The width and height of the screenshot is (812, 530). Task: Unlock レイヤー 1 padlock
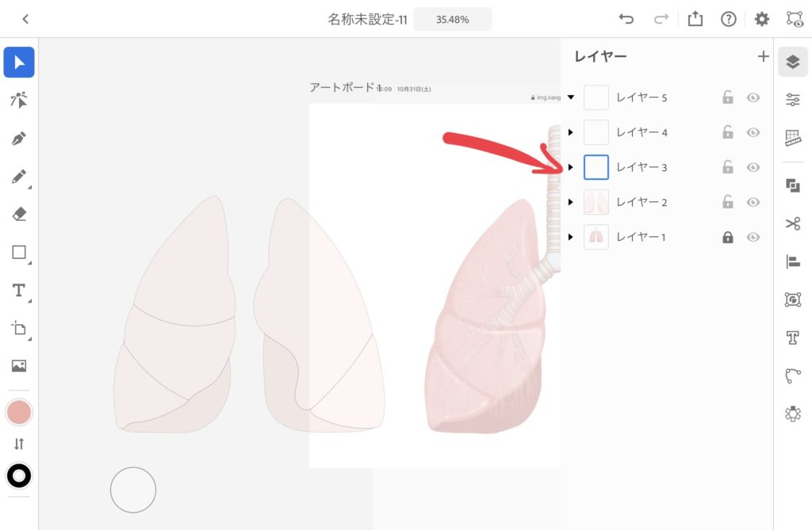tap(728, 237)
